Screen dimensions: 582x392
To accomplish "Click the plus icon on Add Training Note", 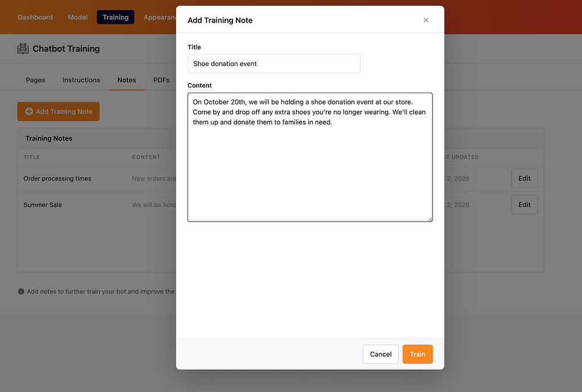I will (29, 111).
